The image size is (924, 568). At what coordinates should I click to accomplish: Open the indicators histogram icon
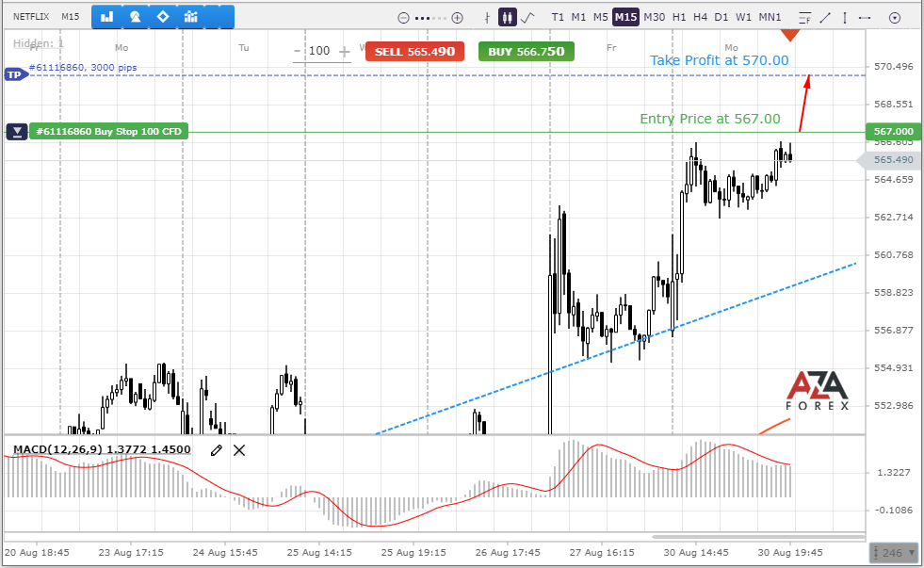[191, 17]
